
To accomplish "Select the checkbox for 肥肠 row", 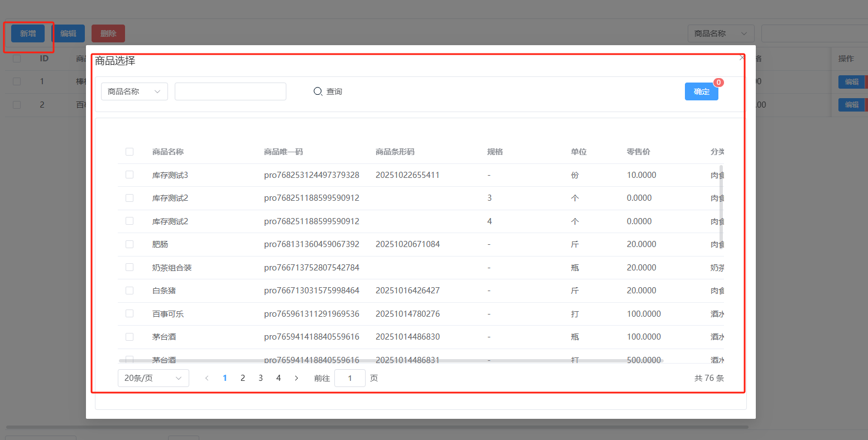I will coord(130,244).
